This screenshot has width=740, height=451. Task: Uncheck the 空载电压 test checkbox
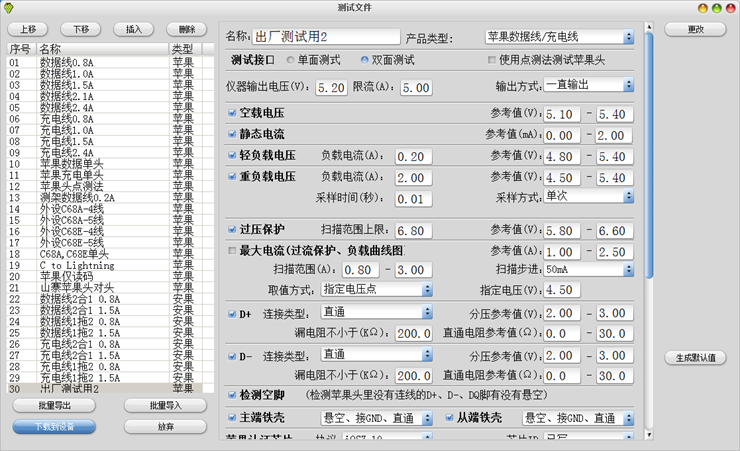232,114
